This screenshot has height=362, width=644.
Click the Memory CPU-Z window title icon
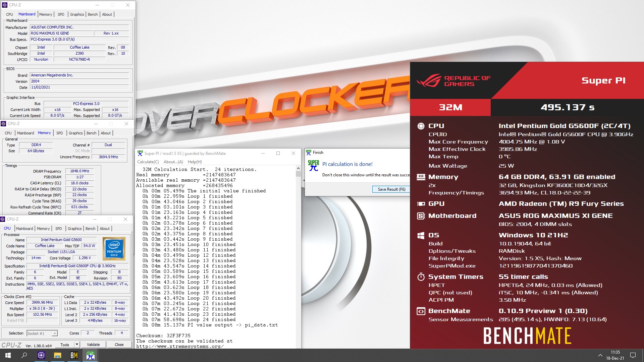(3, 124)
